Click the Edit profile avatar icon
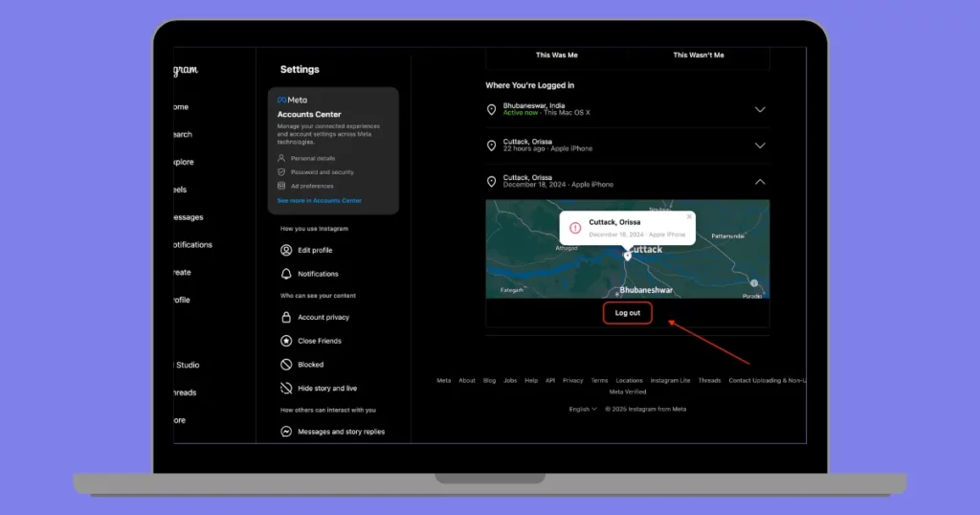Image resolution: width=980 pixels, height=515 pixels. 286,250
